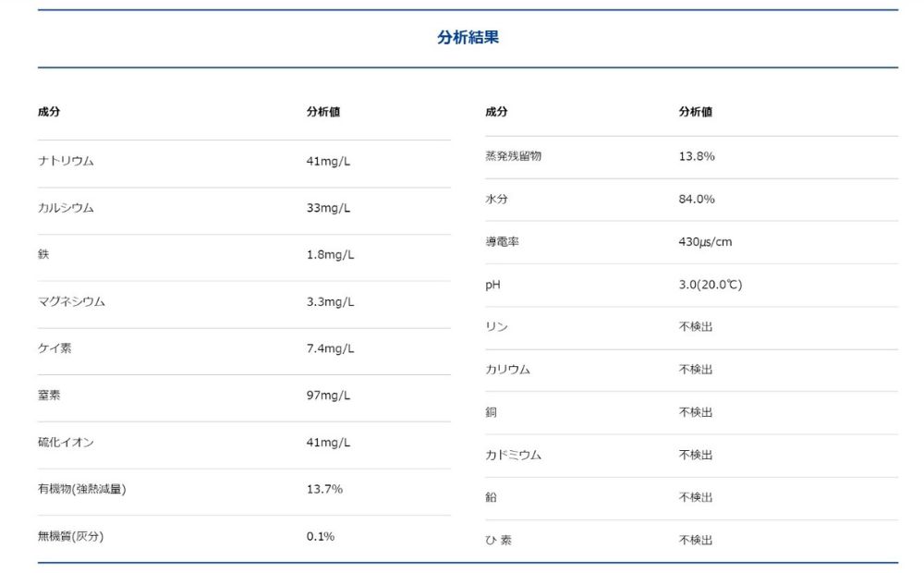Screen dimensions: 924x573
Task: Select the ひ素 row label
Action: coord(498,540)
